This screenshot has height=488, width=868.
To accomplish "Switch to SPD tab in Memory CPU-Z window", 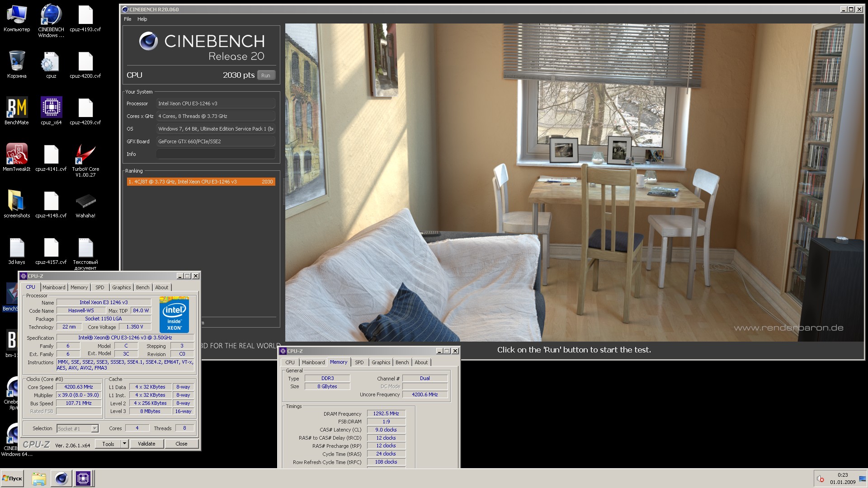I will coord(359,362).
